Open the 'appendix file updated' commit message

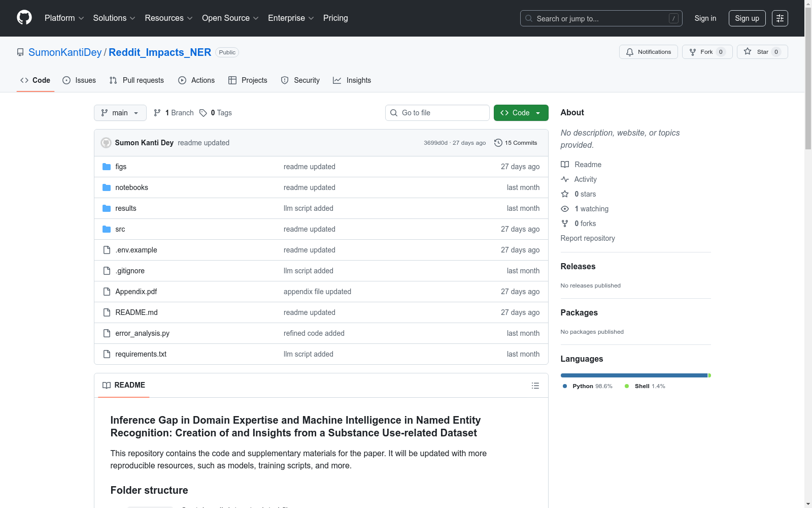pos(318,292)
